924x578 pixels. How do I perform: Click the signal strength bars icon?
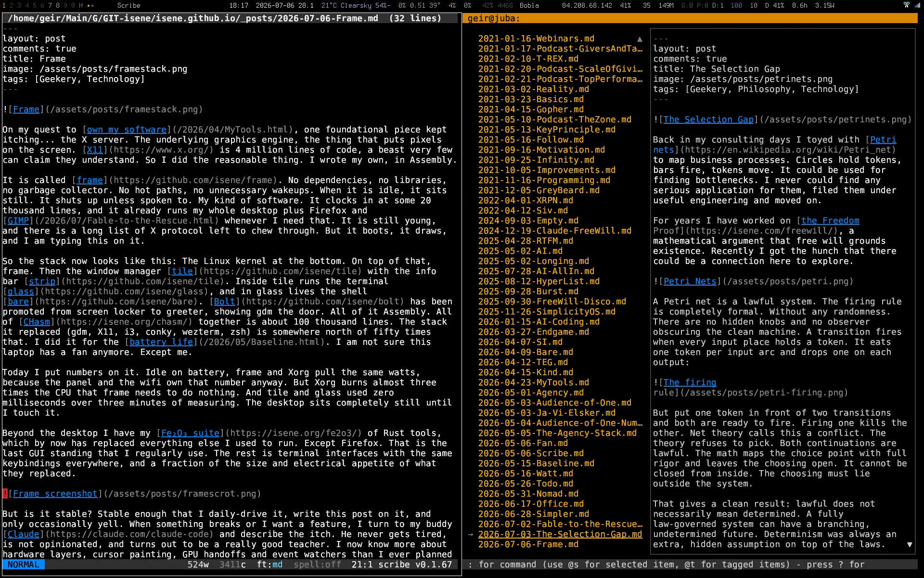click(x=917, y=5)
